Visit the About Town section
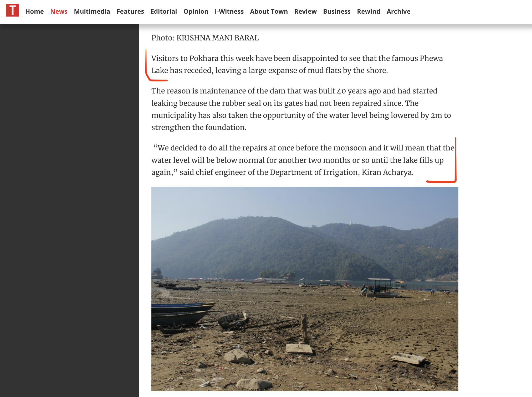The height and width of the screenshot is (397, 532). coord(269,12)
